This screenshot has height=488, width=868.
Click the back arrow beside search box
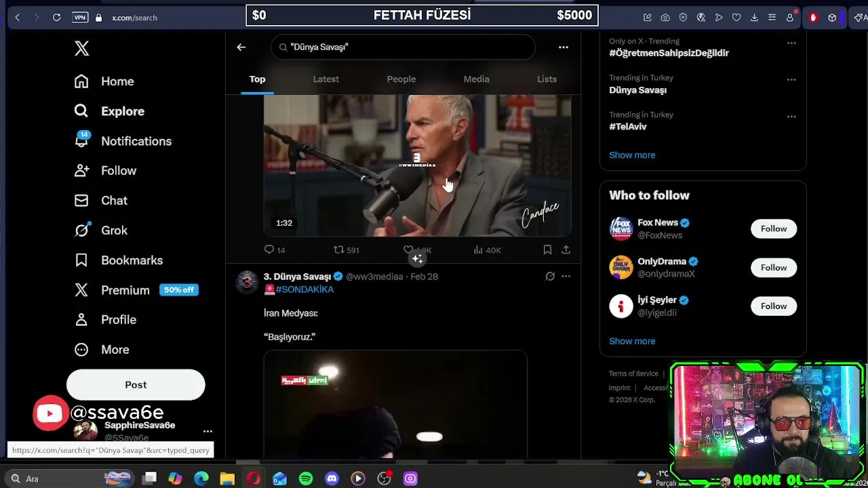point(241,47)
